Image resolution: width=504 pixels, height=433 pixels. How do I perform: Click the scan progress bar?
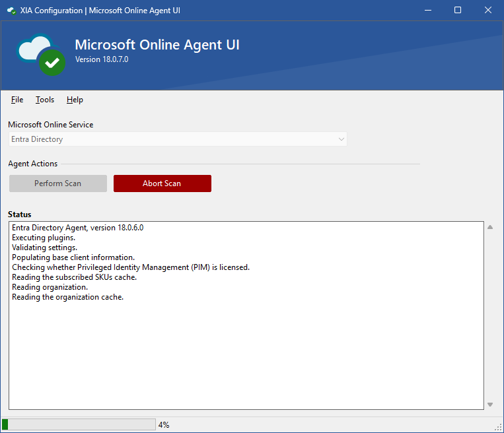point(79,424)
